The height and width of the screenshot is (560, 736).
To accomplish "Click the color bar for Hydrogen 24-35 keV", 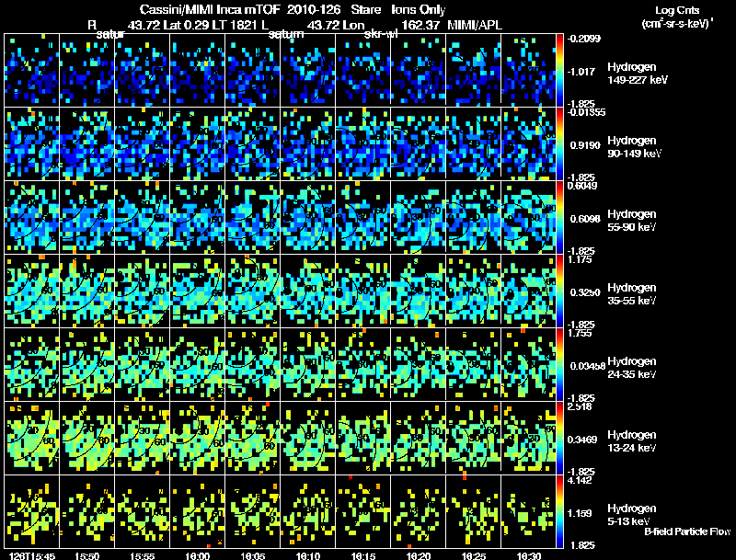I will (559, 364).
